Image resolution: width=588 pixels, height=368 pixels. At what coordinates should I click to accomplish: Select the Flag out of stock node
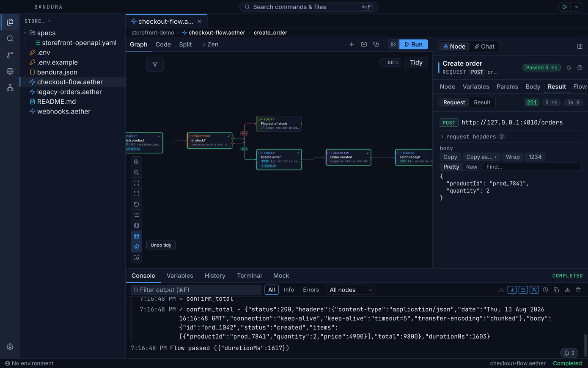[279, 124]
